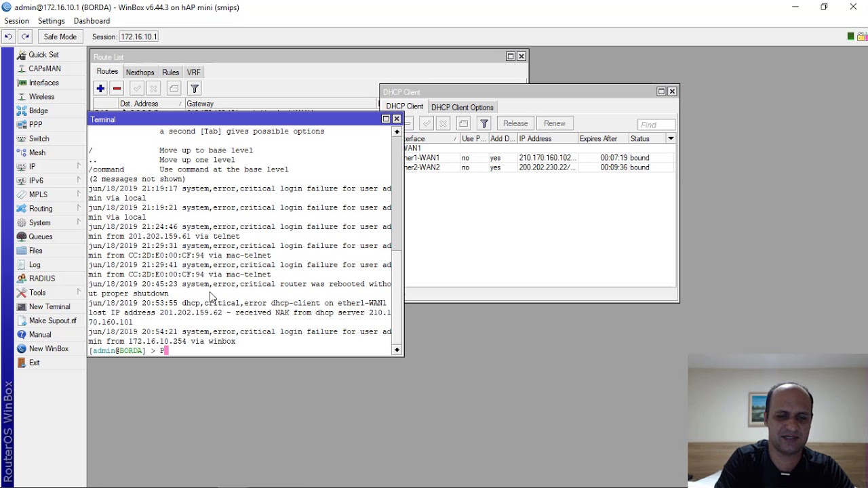This screenshot has height=488, width=868.
Task: Select the ether1-WAN1 DHCP client row
Action: 540,158
